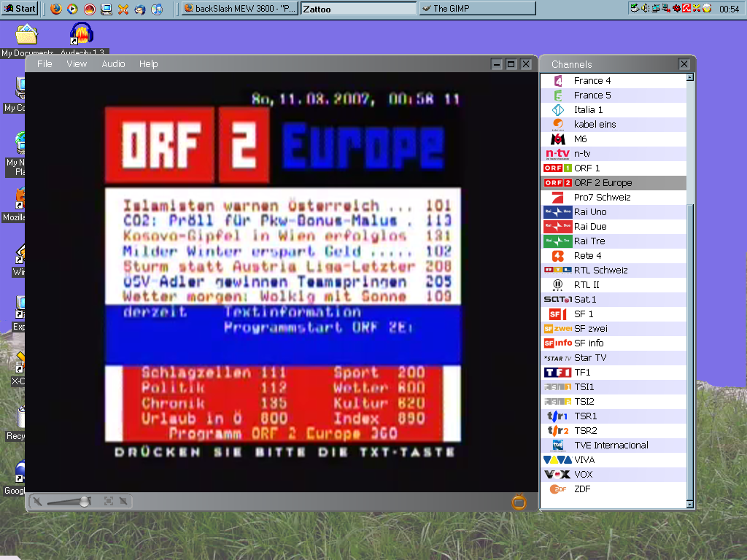747x560 pixels.
Task: Select the 'SF zwei' channel
Action: click(x=614, y=329)
